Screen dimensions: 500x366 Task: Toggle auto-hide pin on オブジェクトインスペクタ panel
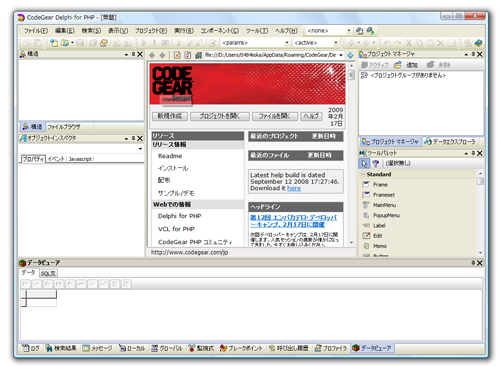tap(133, 138)
